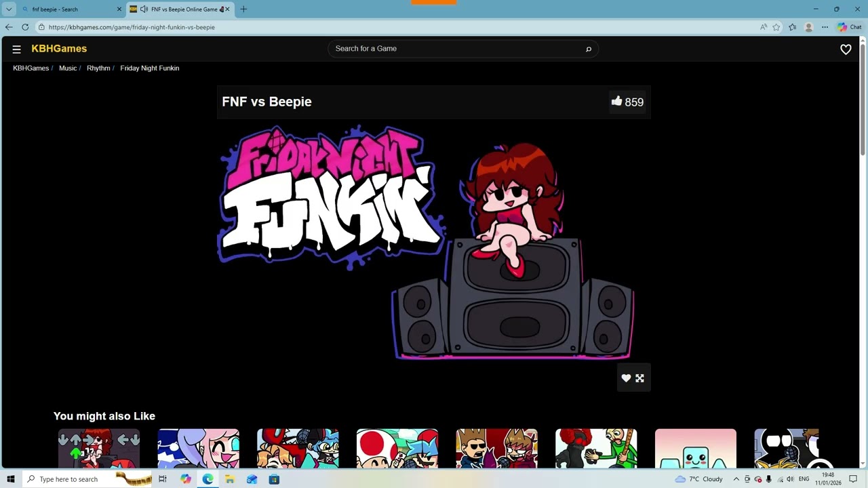The height and width of the screenshot is (488, 868).
Task: Open the Music breadcrumb category
Action: [x=68, y=68]
